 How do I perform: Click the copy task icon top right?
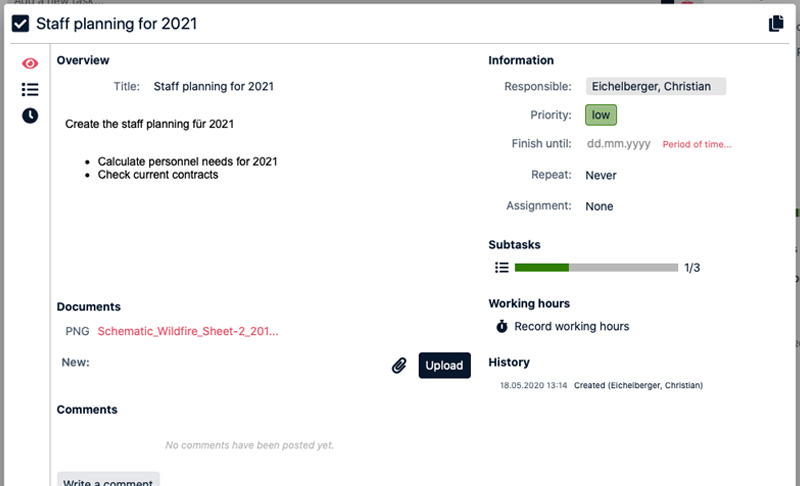point(776,24)
